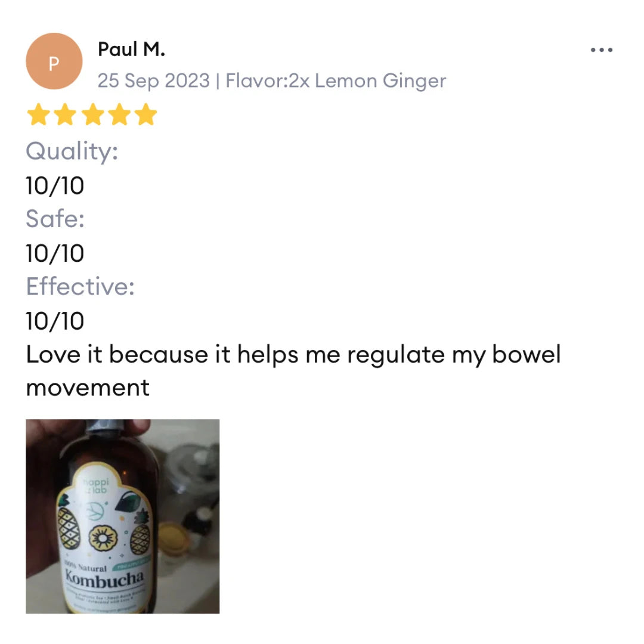Click the 10/10 score under Safe
Image resolution: width=644 pixels, height=644 pixels.
55,253
